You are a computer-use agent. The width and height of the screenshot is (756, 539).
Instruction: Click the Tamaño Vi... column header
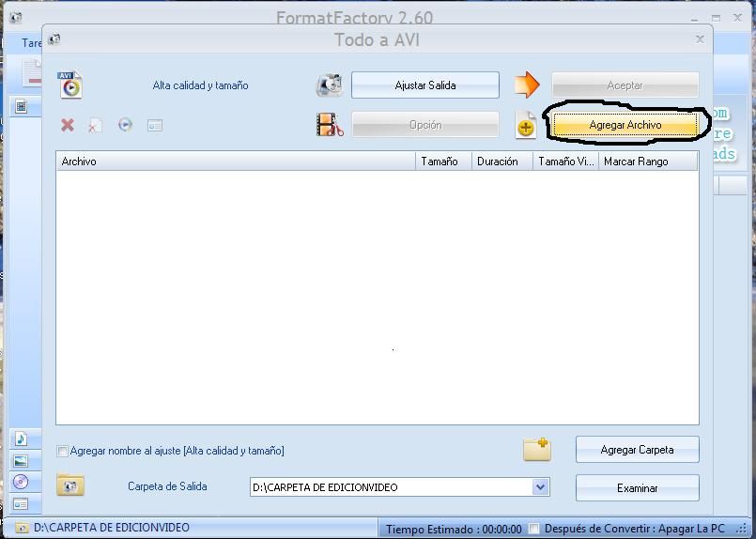pos(565,162)
